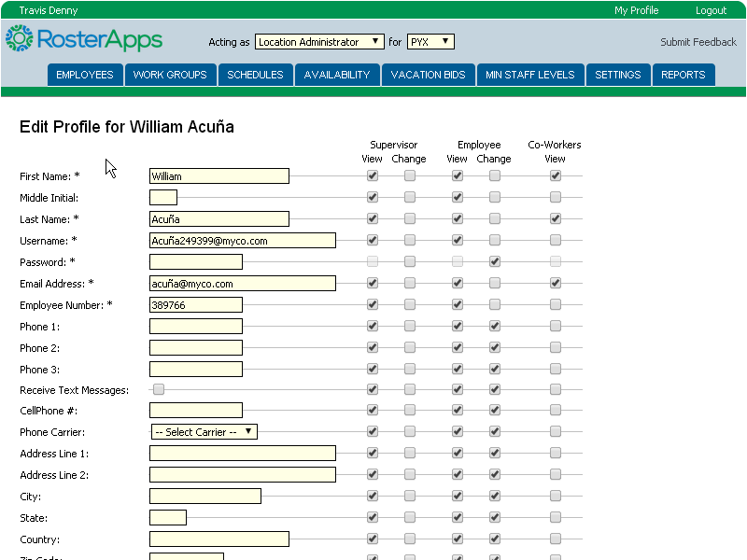
Task: Click the My Profile link
Action: (x=636, y=10)
